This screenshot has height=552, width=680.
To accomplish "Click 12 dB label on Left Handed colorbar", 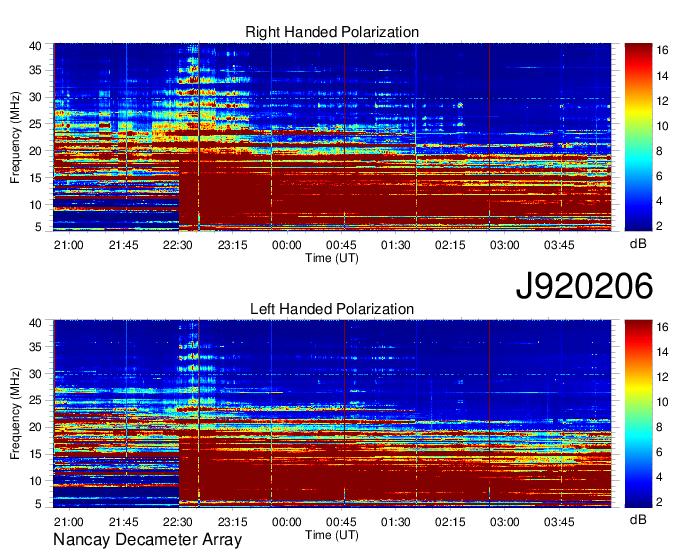I will pos(662,377).
